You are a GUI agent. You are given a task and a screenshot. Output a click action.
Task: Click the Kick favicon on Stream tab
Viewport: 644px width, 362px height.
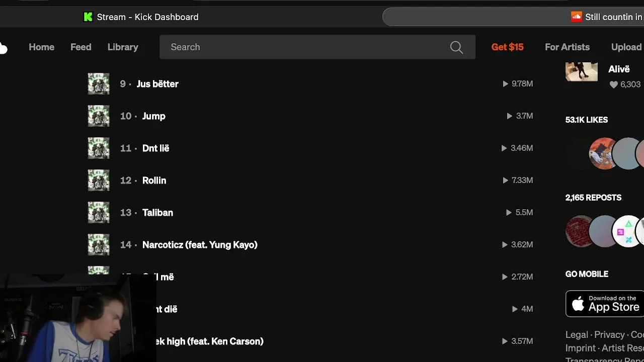[88, 17]
